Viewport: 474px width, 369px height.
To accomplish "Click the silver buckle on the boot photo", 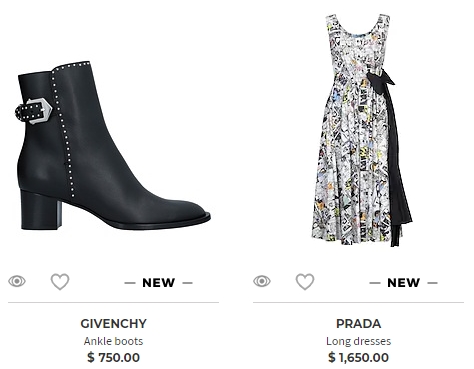I will point(38,111).
